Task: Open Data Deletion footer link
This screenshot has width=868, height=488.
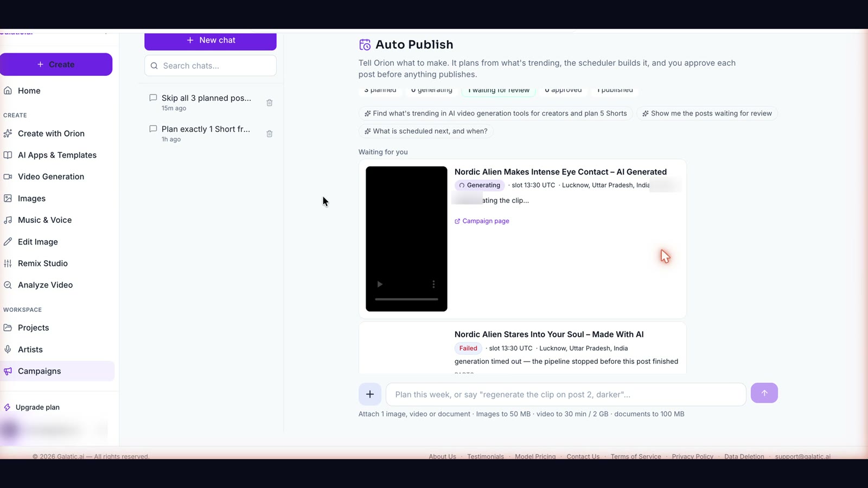Action: pyautogui.click(x=744, y=456)
